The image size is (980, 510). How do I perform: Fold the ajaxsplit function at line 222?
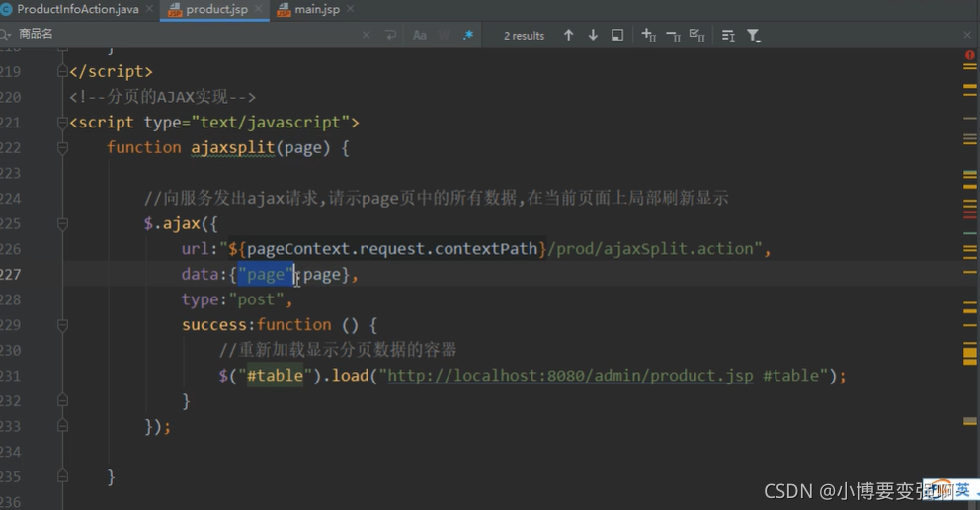62,147
